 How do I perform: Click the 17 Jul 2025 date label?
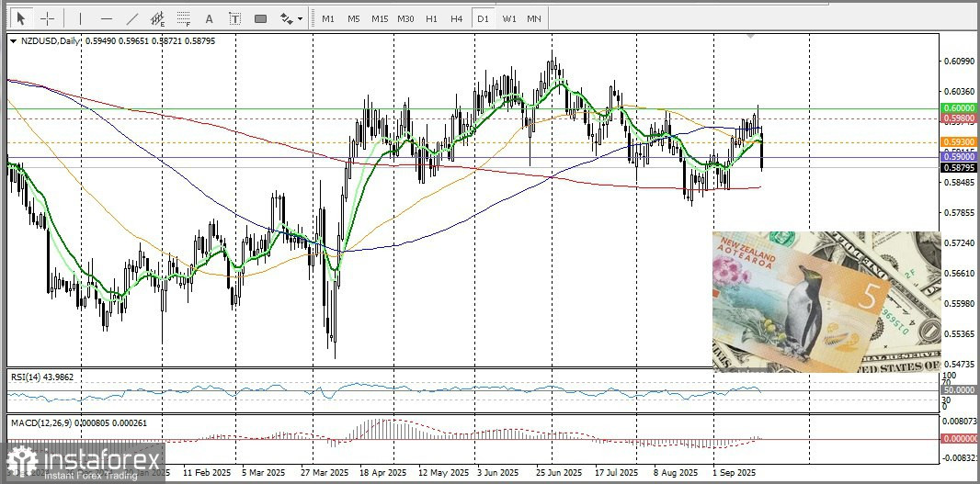pyautogui.click(x=617, y=473)
